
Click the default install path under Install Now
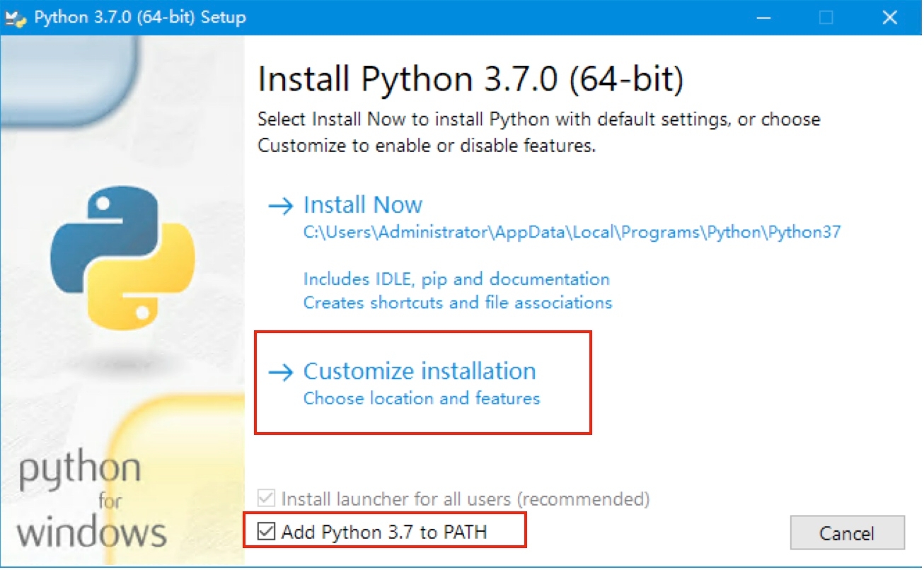click(572, 232)
